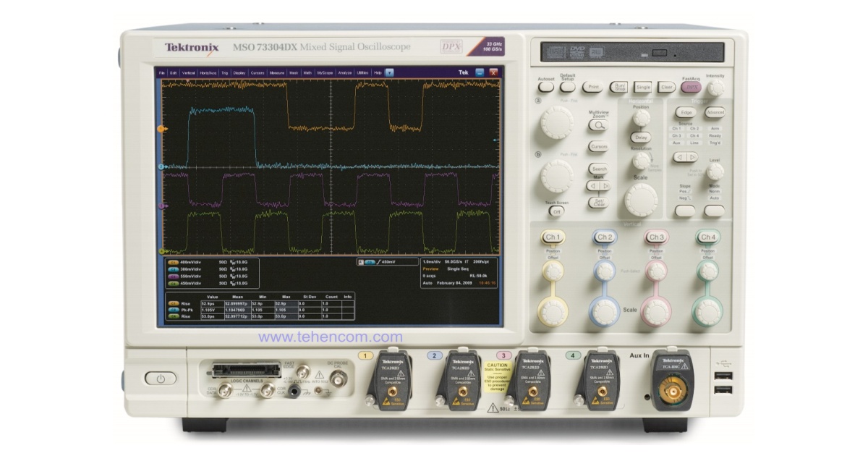Minimize the scope application window
Image resolution: width=868 pixels, height=456 pixels.
[x=480, y=72]
